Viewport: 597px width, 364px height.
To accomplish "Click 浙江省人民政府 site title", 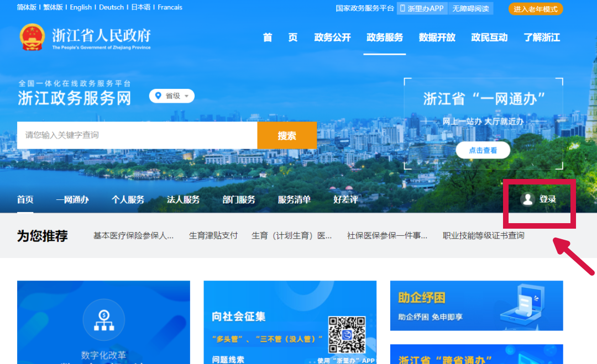I will [101, 35].
